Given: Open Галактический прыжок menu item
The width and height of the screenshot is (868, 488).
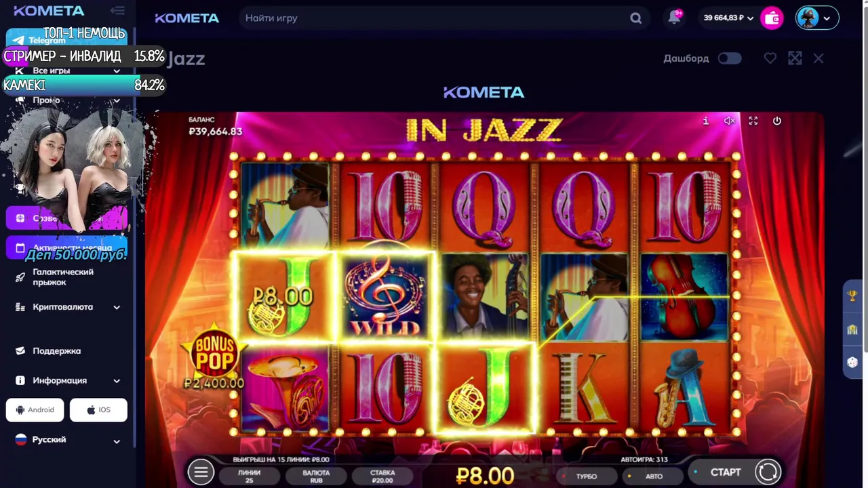Looking at the screenshot, I should pos(63,277).
